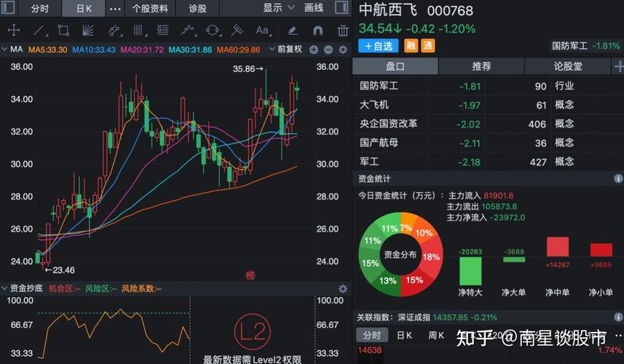Switch to 分时 chart tab
Viewport: 624px width, 364px height.
click(40, 8)
